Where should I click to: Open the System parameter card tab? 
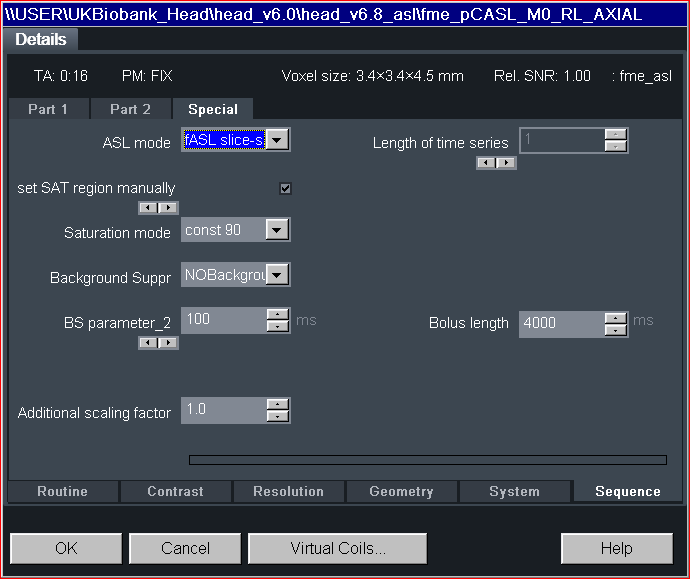pos(514,491)
